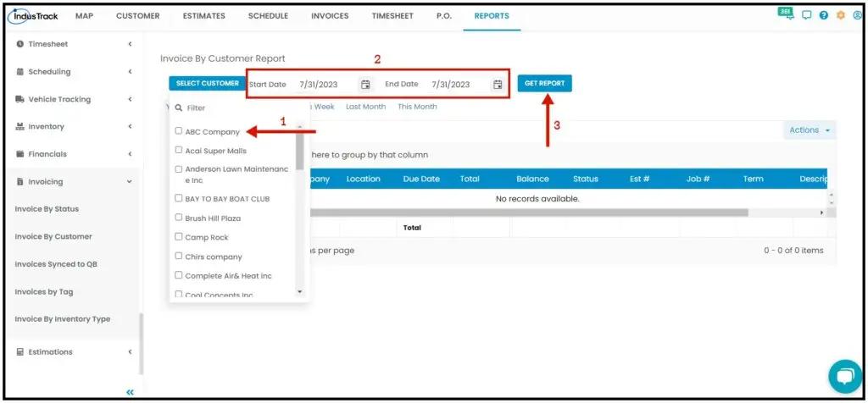Screen dimensions: 868x403
Task: Expand the Scheduling sidebar section
Action: pos(130,72)
